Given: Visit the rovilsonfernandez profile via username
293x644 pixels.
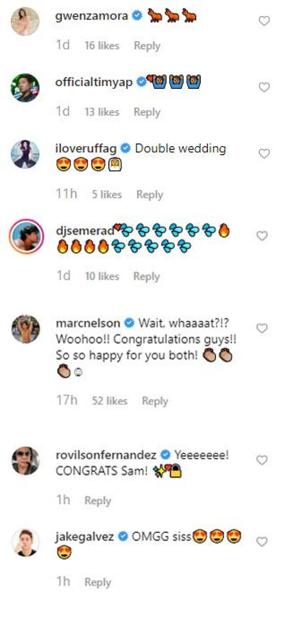Looking at the screenshot, I should 106,455.
